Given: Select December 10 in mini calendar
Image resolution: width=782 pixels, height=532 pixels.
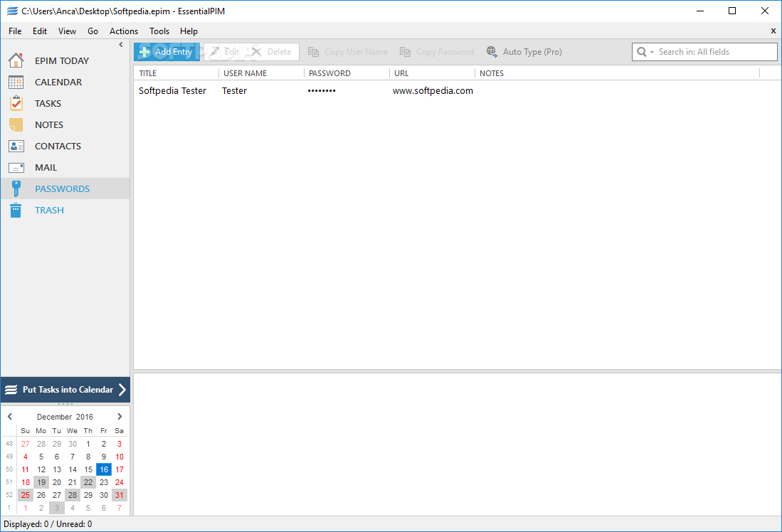Looking at the screenshot, I should point(120,457).
